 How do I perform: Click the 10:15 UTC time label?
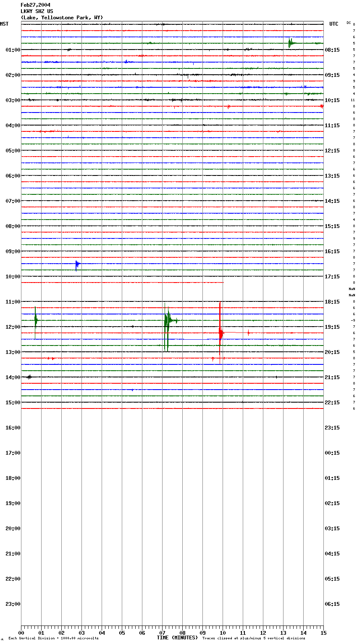tap(332, 100)
